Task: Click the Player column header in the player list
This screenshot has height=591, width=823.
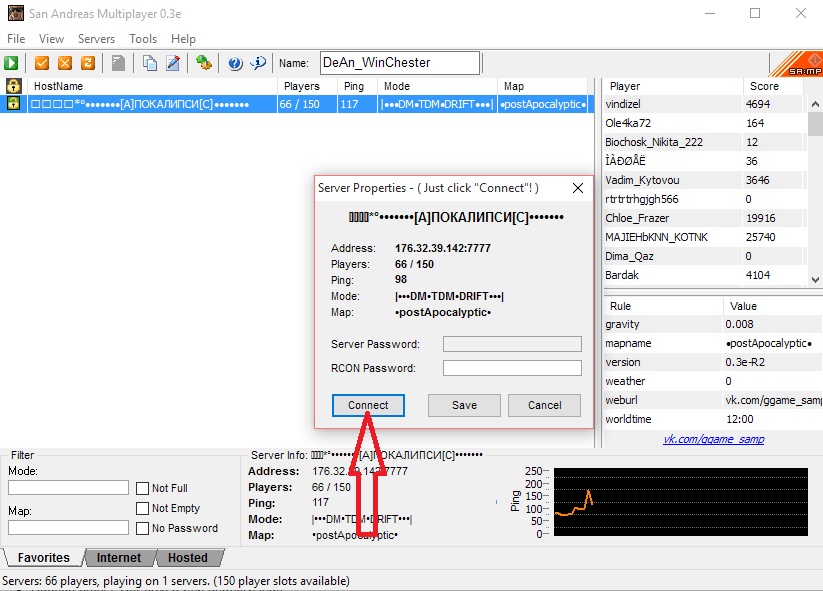Action: tap(673, 86)
